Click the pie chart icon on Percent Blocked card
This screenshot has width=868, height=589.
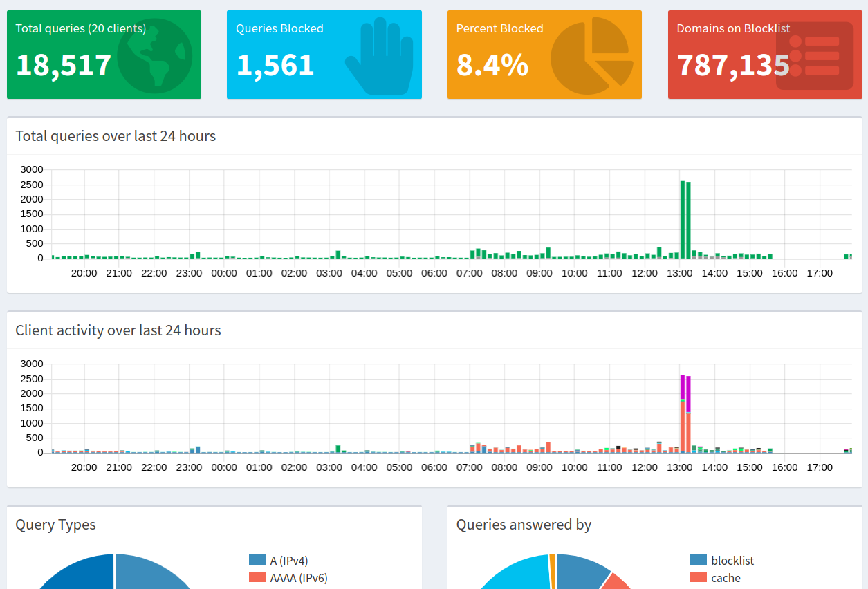coord(592,56)
